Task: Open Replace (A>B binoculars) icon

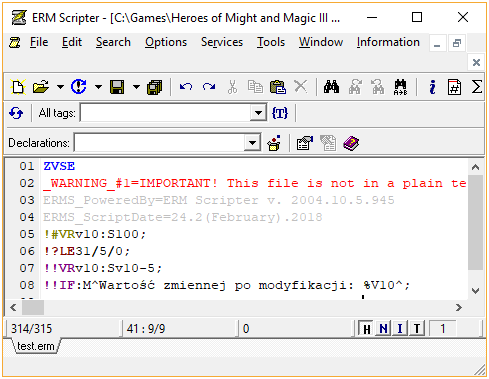Action: pyautogui.click(x=400, y=87)
